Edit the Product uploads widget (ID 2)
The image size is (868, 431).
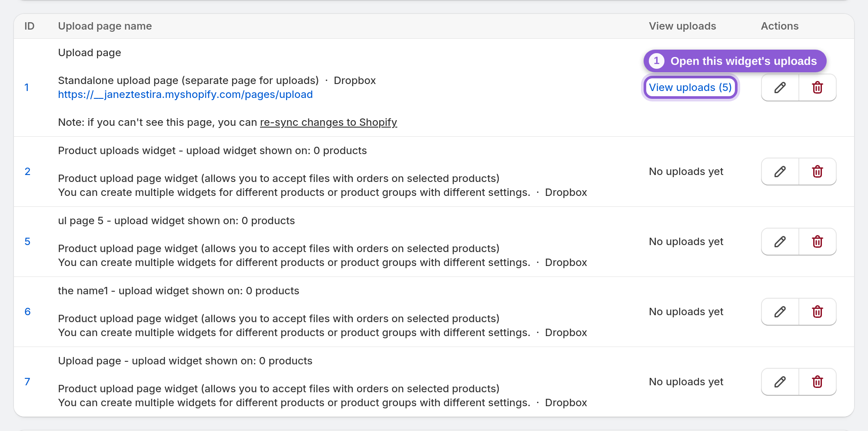coord(780,172)
